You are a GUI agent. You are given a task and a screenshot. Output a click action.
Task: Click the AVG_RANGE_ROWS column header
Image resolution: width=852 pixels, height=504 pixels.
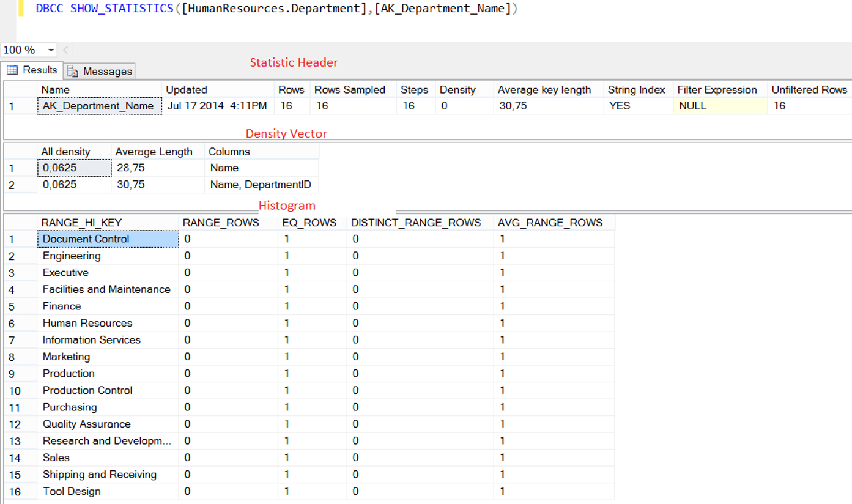[x=554, y=223]
